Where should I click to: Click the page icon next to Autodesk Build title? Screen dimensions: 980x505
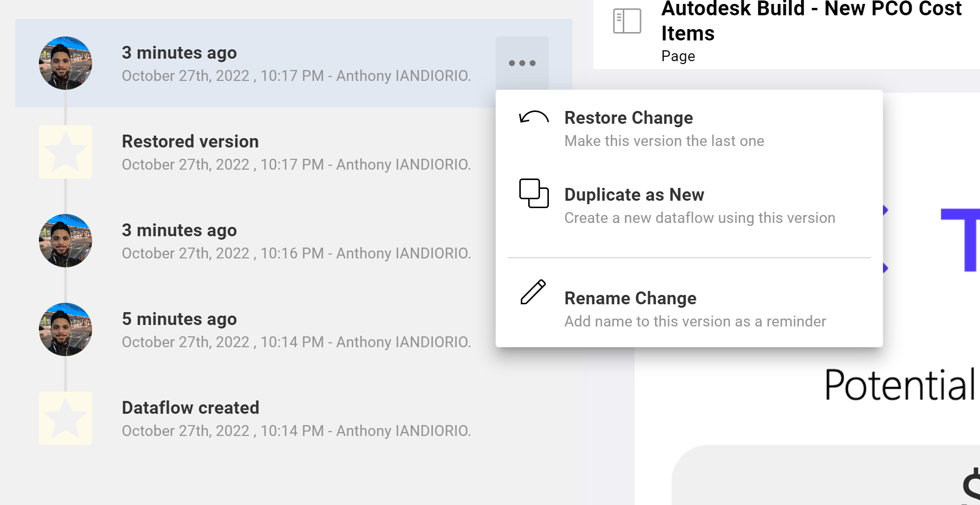click(x=627, y=21)
